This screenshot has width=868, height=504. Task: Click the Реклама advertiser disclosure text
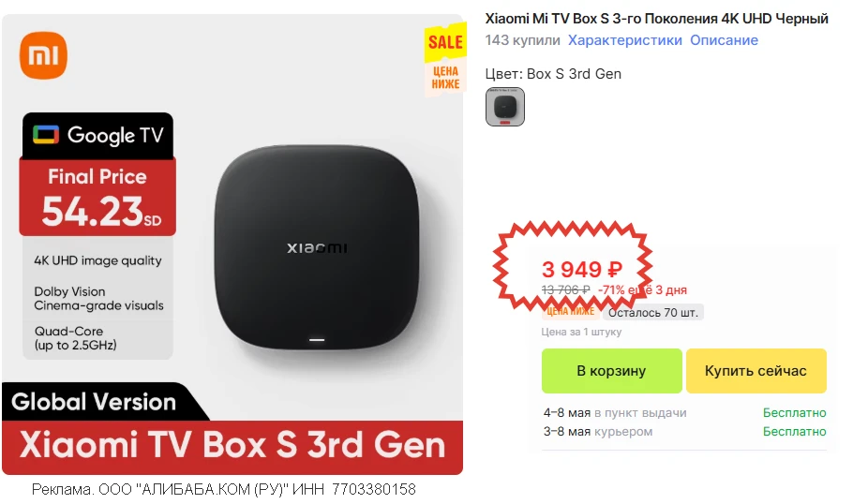(224, 489)
